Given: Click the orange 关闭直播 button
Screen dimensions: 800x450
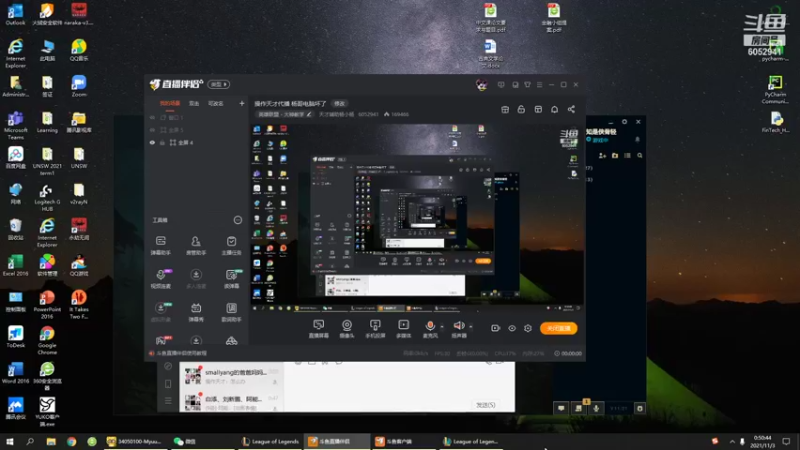Looking at the screenshot, I should tap(559, 328).
